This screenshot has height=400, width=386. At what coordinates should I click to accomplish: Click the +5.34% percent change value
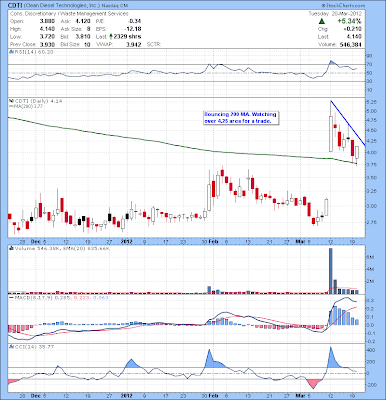(x=349, y=21)
